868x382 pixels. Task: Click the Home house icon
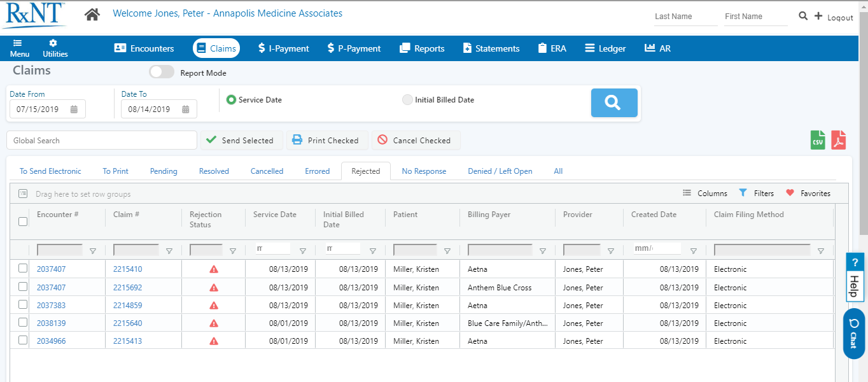[x=92, y=14]
